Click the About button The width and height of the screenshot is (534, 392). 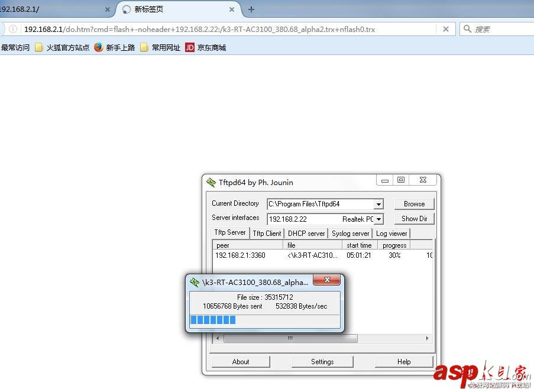(x=241, y=362)
